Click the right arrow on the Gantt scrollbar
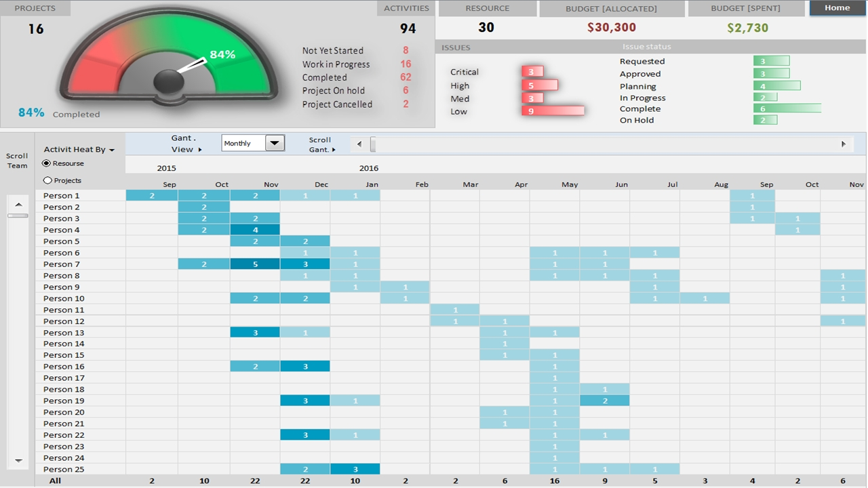 844,143
